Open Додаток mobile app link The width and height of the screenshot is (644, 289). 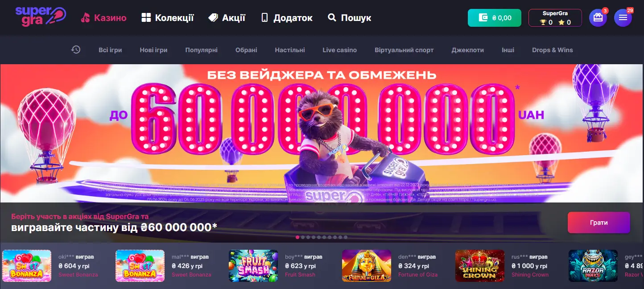pyautogui.click(x=287, y=18)
